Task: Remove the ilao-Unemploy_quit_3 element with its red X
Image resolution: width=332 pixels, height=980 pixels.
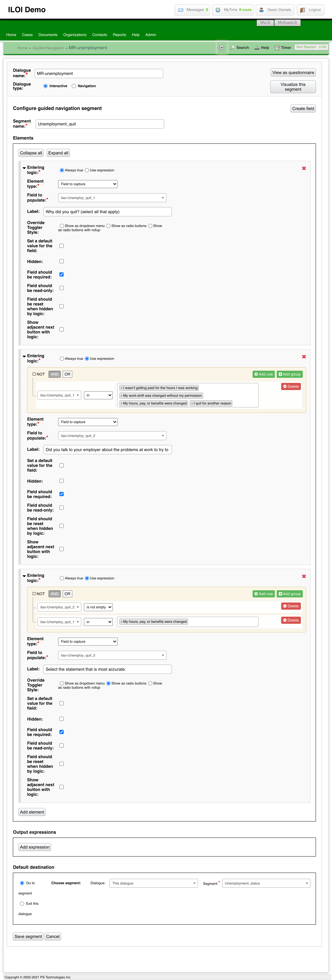Action: click(304, 576)
